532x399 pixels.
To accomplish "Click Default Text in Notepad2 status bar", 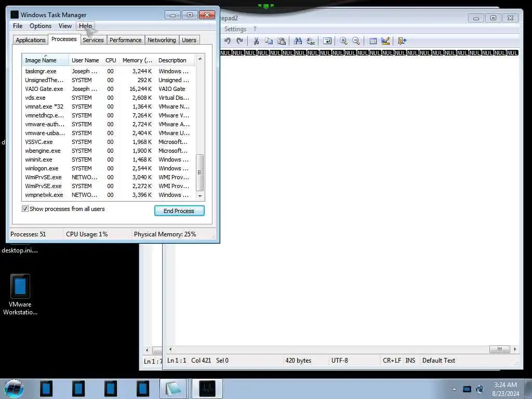I will (x=438, y=361).
